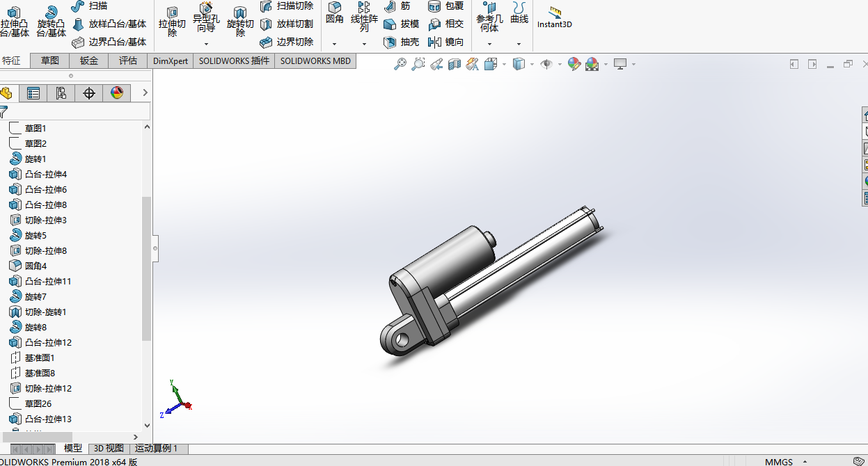This screenshot has height=466, width=868.
Task: Choose the 扫描切除 swept cut tool
Action: (x=286, y=6)
